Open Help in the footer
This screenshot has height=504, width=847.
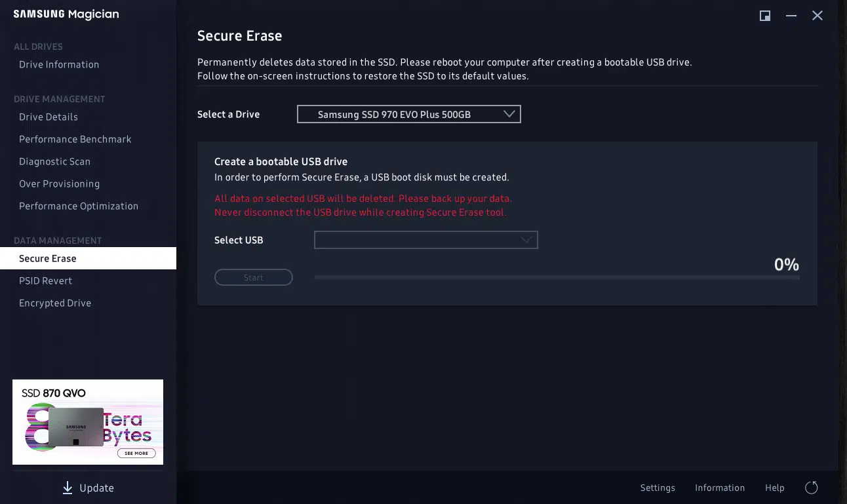click(774, 488)
